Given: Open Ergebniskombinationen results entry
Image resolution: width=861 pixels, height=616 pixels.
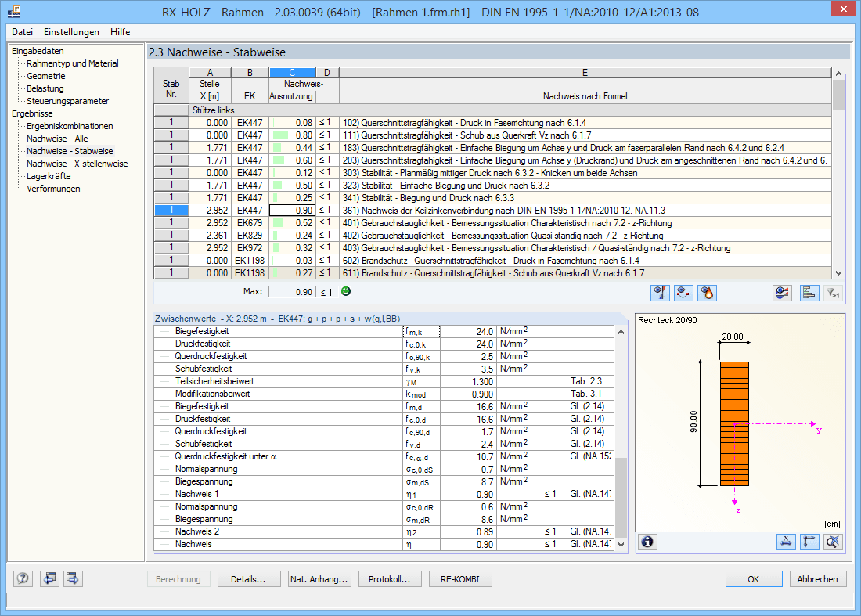Looking at the screenshot, I should [70, 126].
